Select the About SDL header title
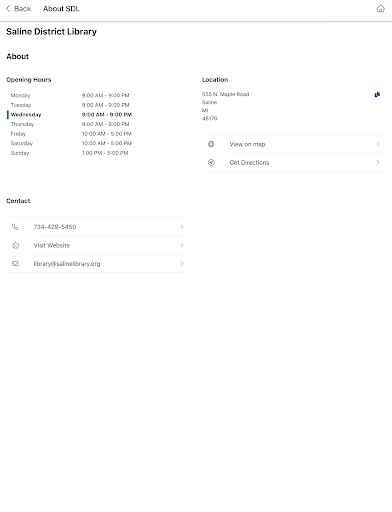 tap(61, 9)
